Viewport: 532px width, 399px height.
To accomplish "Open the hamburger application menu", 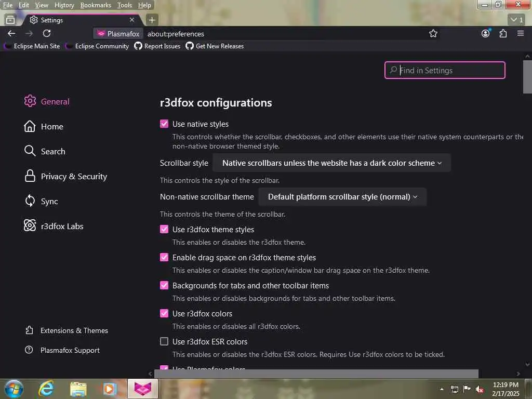I will [521, 33].
